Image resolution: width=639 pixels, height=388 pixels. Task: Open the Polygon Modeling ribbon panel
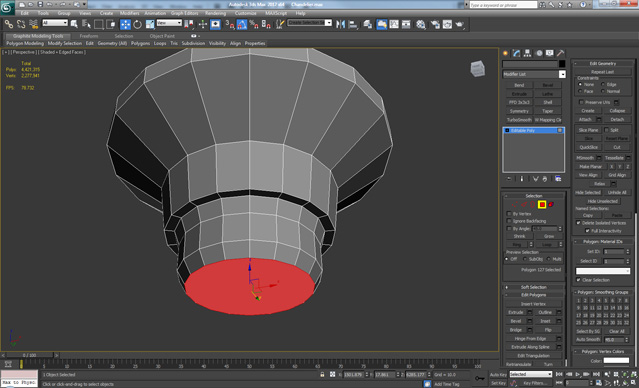point(25,43)
